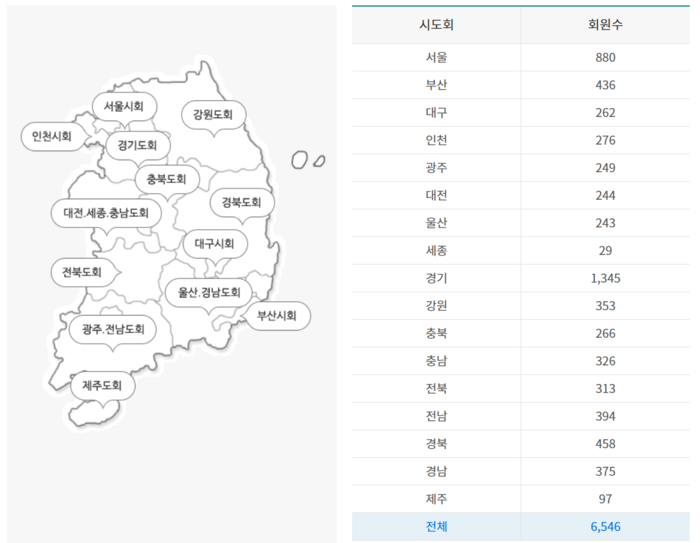700x543 pixels.
Task: Open 울산.경남도회 map bubble
Action: coord(209,292)
